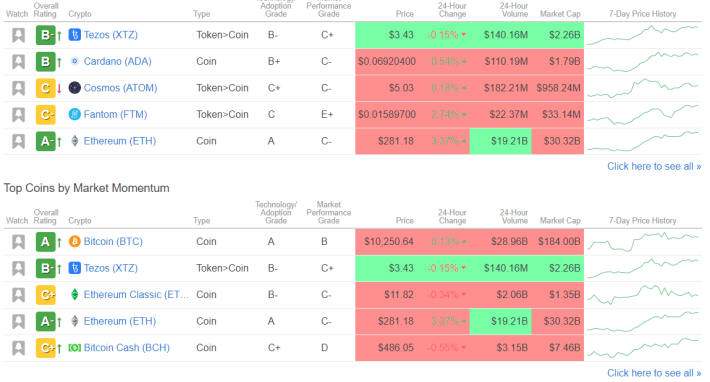Click the orange Bitcoin logo icon

click(75, 242)
